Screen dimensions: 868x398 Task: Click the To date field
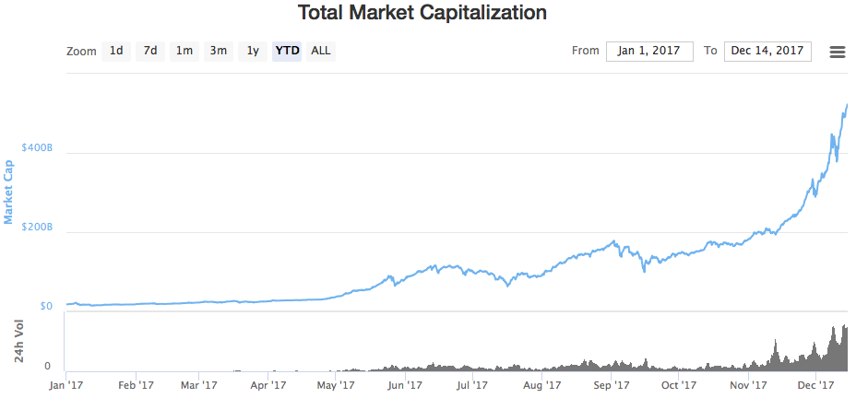coord(767,51)
